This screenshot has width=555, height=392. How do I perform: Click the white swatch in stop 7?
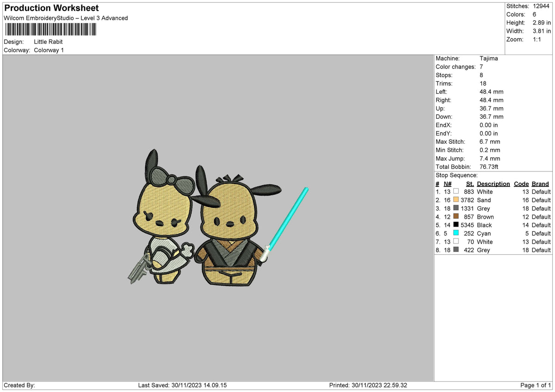(456, 241)
